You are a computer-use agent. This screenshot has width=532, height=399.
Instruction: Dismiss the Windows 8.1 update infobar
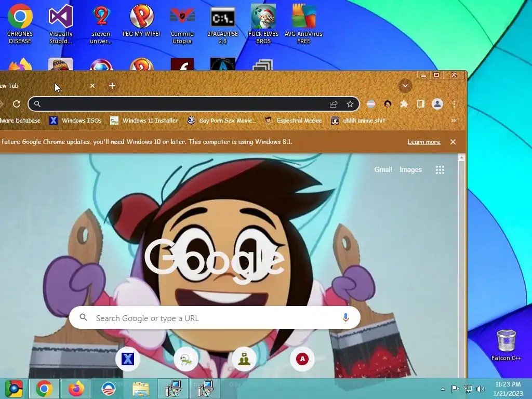453,142
